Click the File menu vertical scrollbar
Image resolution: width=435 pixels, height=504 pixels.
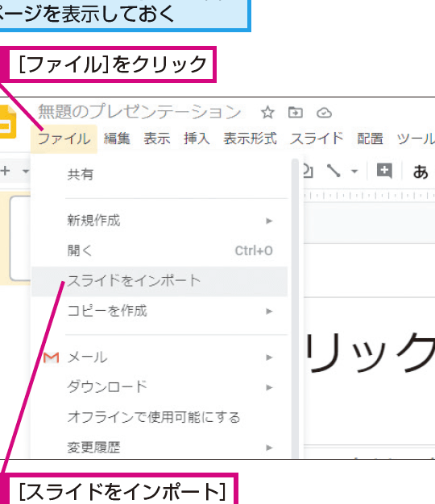pos(295,308)
